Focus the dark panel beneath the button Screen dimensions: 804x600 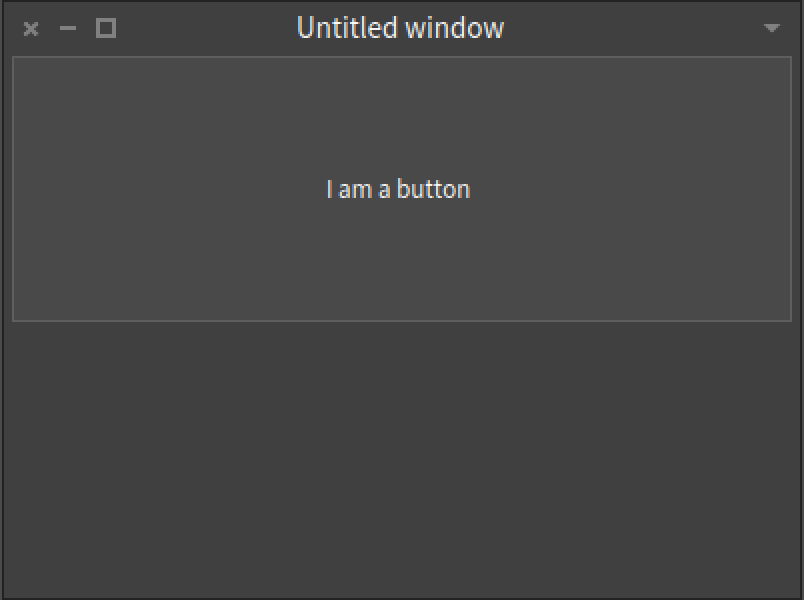(400, 460)
